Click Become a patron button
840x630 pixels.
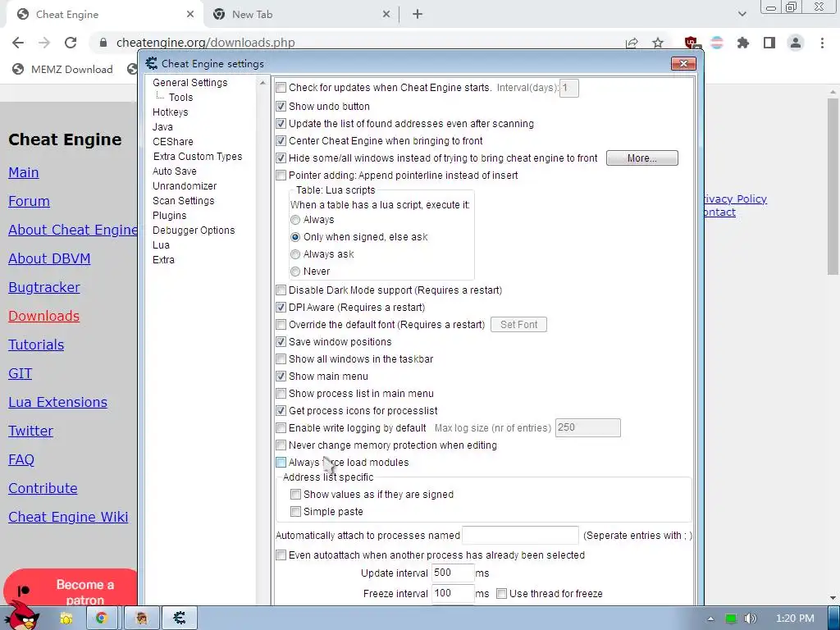tap(71, 587)
